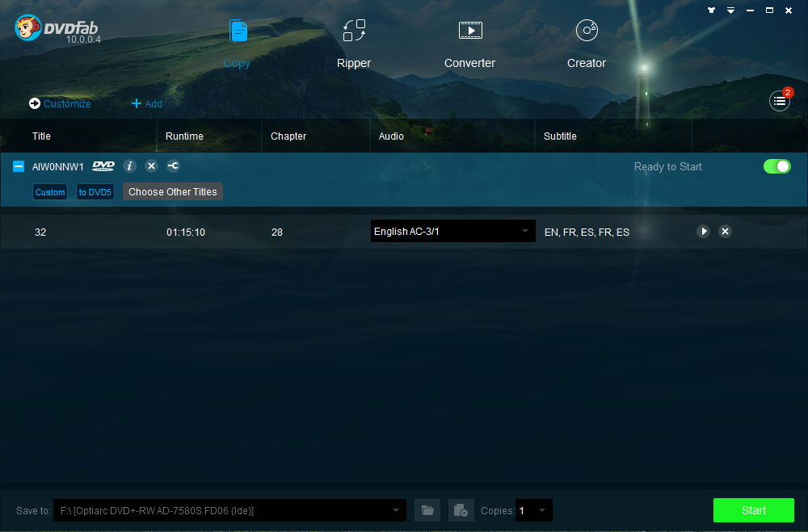The height and width of the screenshot is (532, 808).
Task: Open the Creator module
Action: (x=587, y=44)
